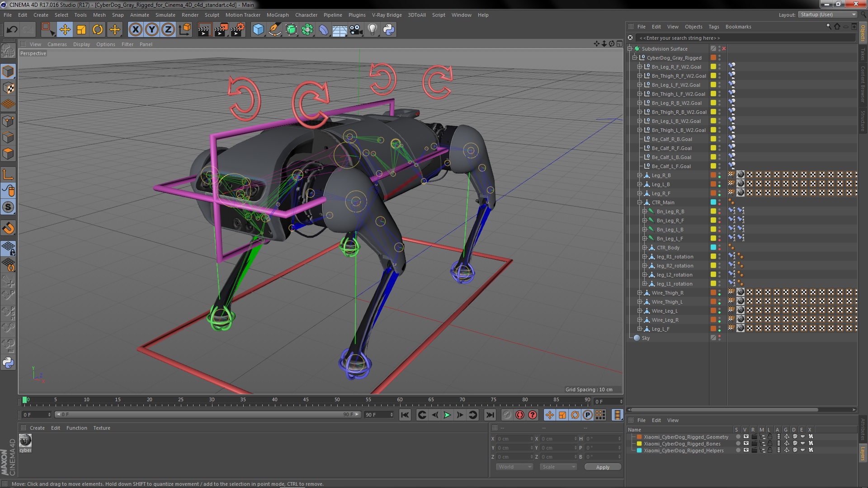Click the orange Geometry layer color swatch
This screenshot has height=488, width=868.
(639, 437)
